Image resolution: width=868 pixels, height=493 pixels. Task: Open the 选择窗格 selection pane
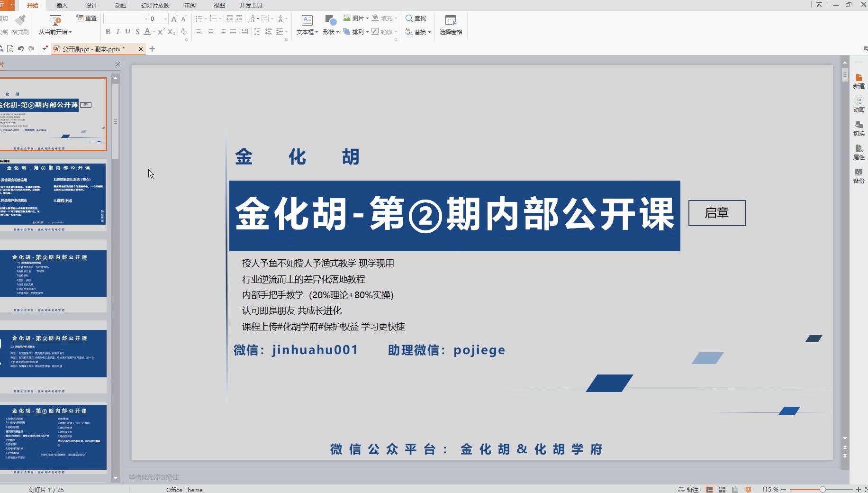point(451,25)
